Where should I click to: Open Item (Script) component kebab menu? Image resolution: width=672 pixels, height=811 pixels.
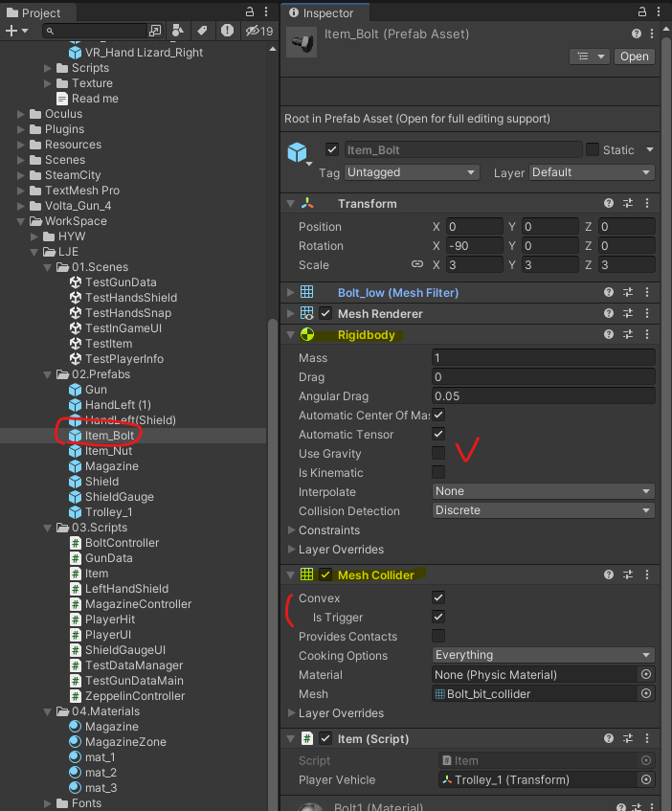(x=647, y=738)
